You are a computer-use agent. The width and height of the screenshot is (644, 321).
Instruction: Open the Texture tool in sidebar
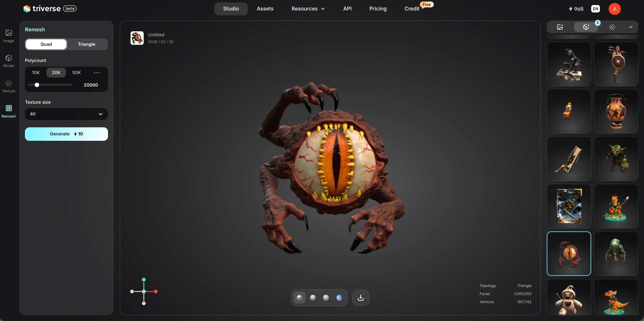coord(9,86)
